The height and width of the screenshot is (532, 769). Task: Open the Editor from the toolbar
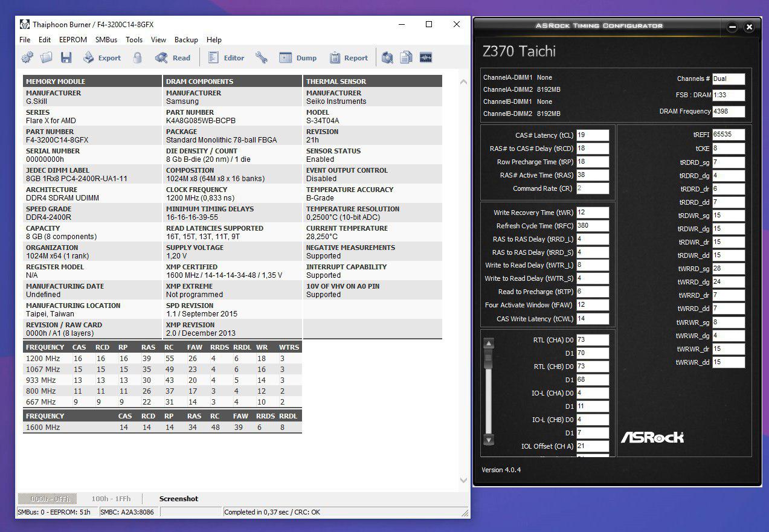pyautogui.click(x=226, y=58)
